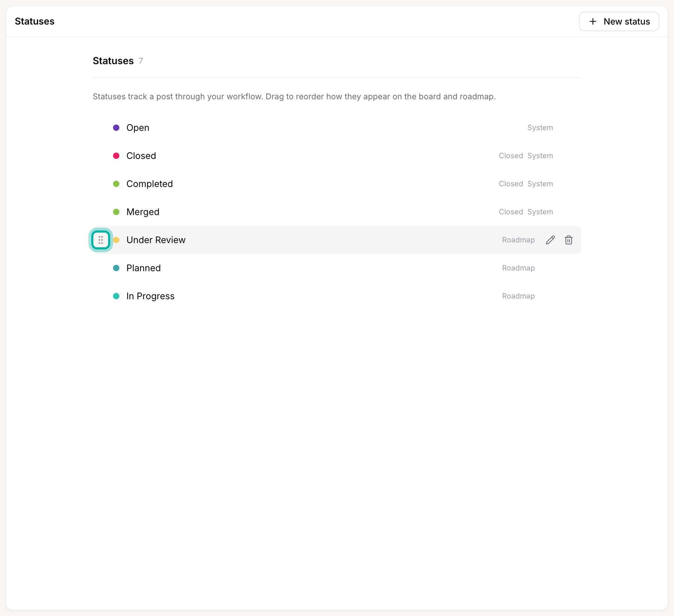The width and height of the screenshot is (674, 616).
Task: Click the Roadmap tag on In Progress row
Action: [518, 296]
